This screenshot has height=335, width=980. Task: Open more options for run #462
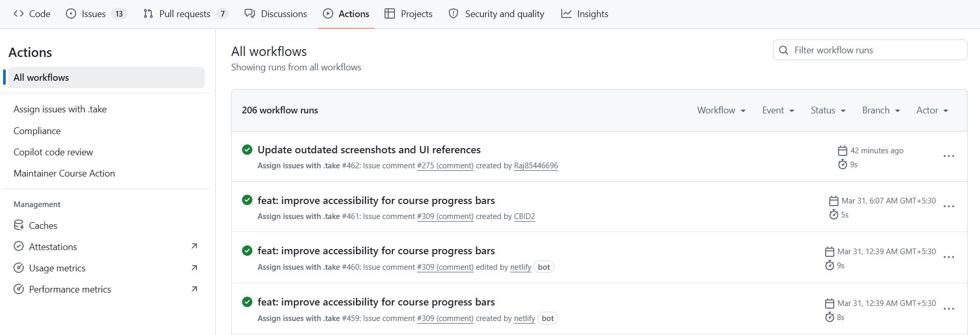949,156
